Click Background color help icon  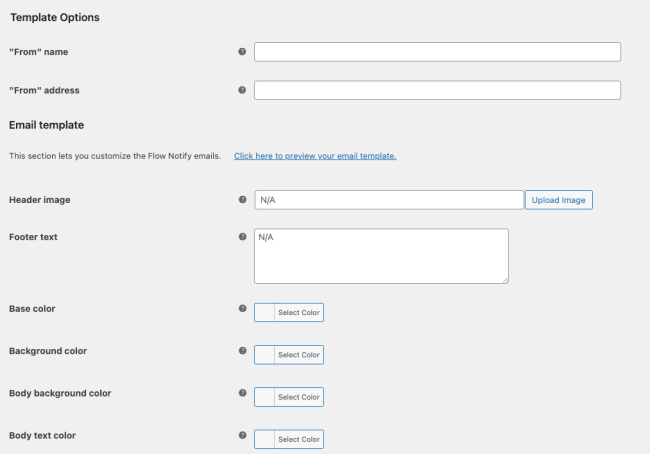243,350
